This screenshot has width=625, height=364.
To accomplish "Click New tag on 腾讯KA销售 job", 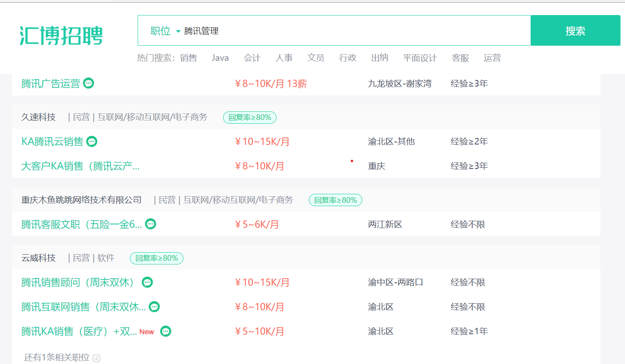I will (147, 332).
